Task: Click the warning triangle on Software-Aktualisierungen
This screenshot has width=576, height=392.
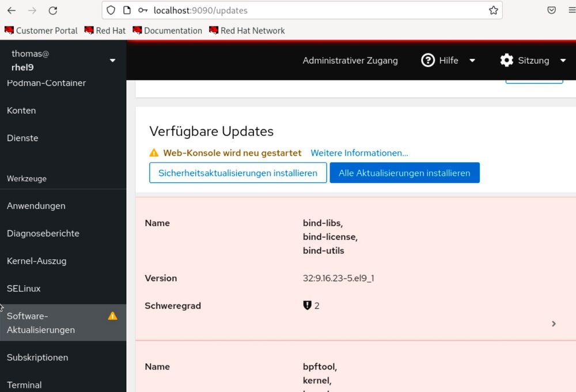Action: 113,315
